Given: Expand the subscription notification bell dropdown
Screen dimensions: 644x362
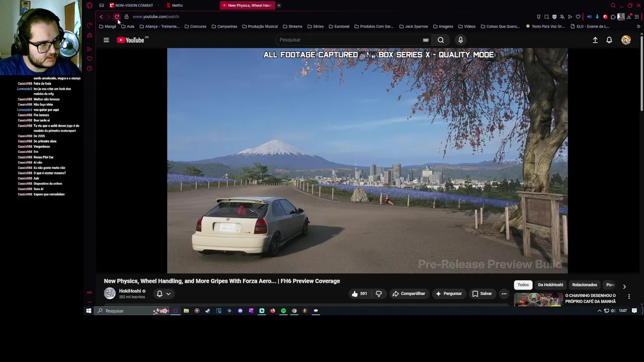Looking at the screenshot, I should coord(164,294).
